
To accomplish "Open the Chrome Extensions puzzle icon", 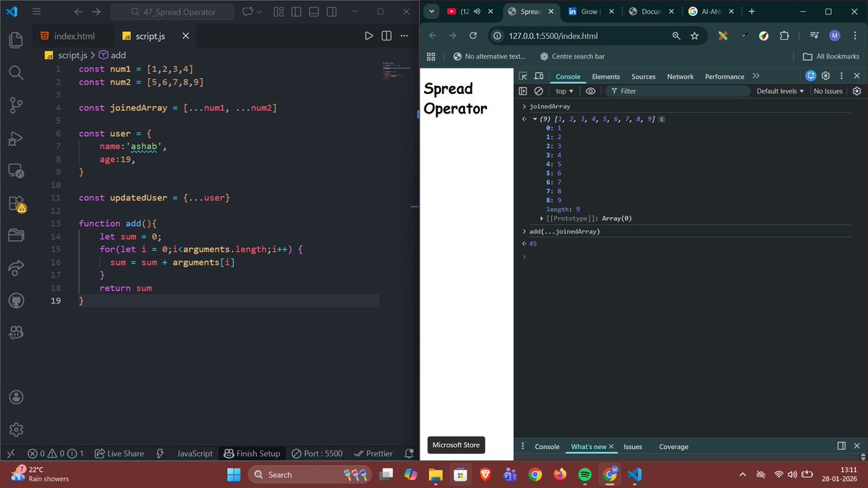I will [784, 36].
